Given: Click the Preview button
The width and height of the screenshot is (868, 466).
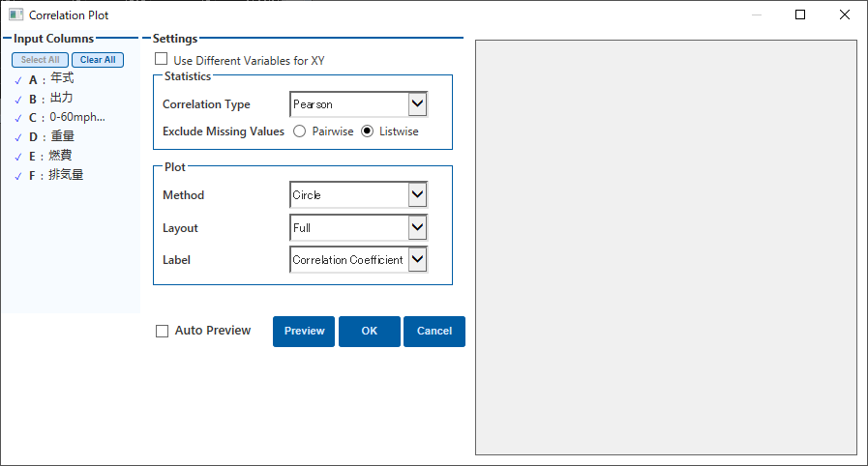Looking at the screenshot, I should click(x=304, y=331).
